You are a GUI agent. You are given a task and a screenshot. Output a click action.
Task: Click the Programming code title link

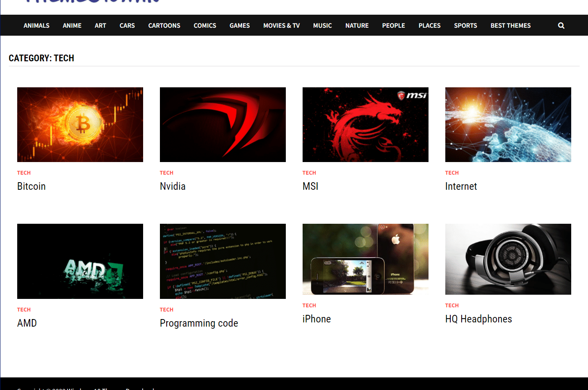click(x=199, y=323)
